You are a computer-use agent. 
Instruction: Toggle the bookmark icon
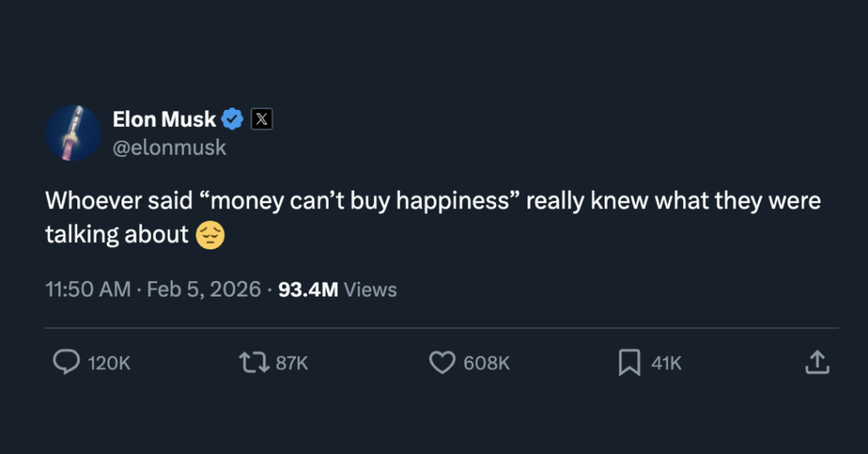pyautogui.click(x=629, y=363)
